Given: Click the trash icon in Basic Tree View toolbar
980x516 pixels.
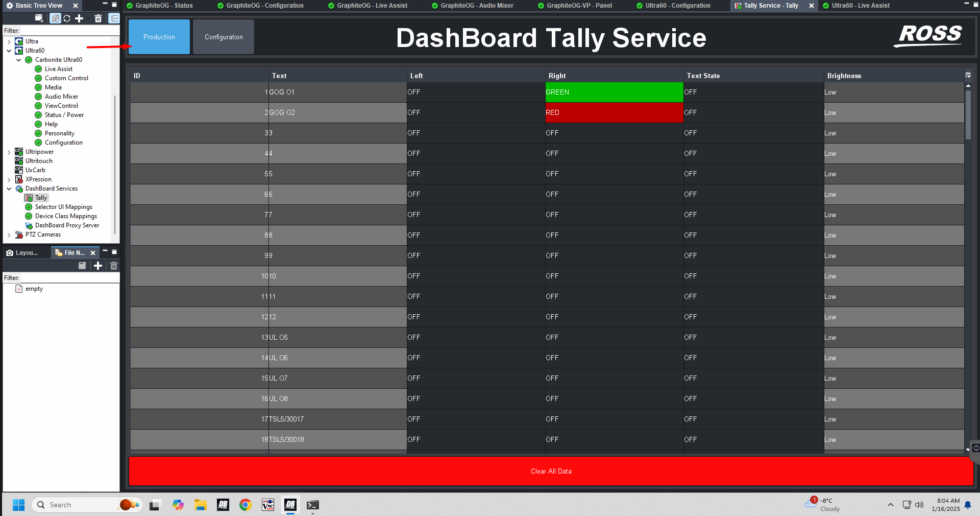Looking at the screenshot, I should coord(99,18).
